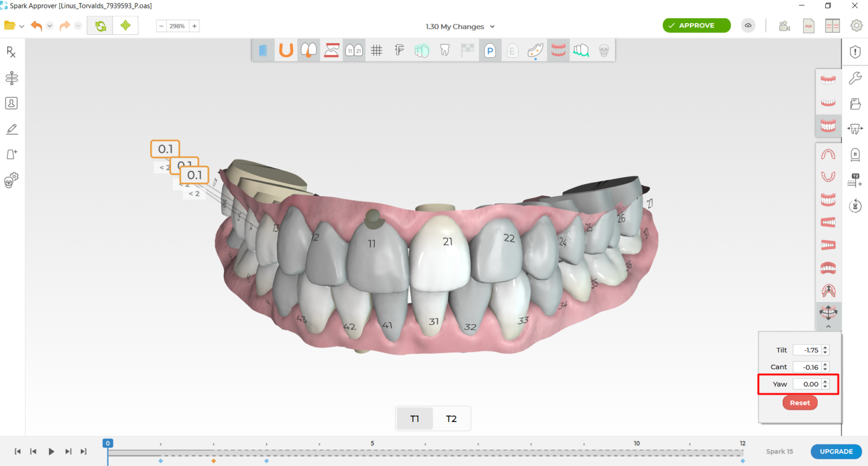Select the T1 tab
868x466 pixels.
415,419
